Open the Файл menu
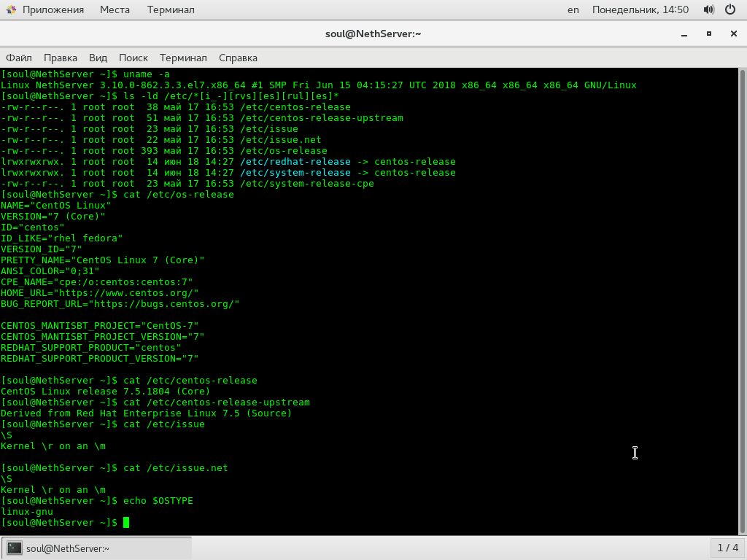The width and height of the screenshot is (747, 560). click(x=18, y=58)
